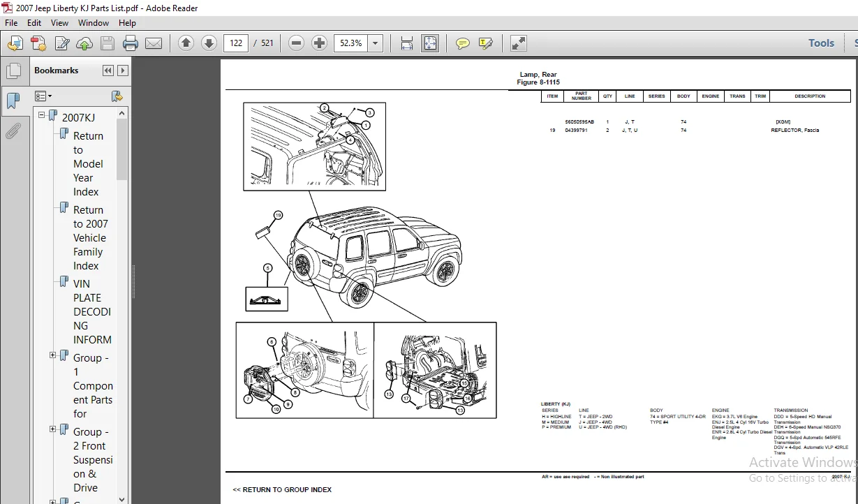Print the document with printer icon
Image resolution: width=858 pixels, height=504 pixels.
(x=131, y=43)
